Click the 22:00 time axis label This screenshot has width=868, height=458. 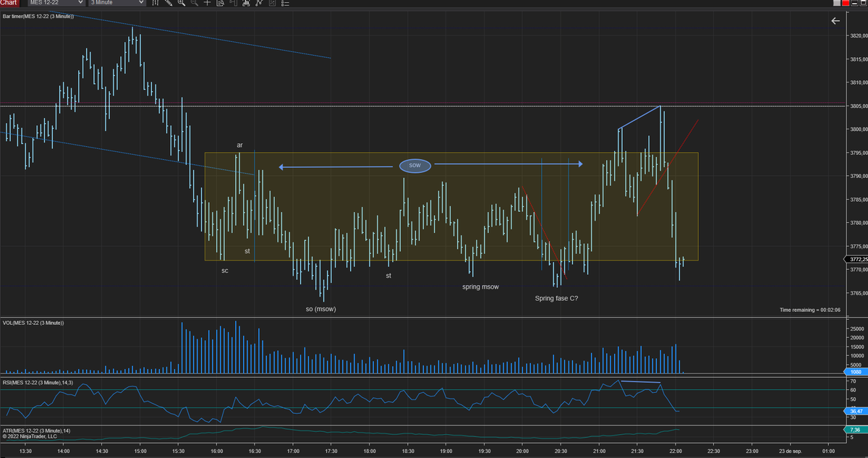pyautogui.click(x=676, y=451)
